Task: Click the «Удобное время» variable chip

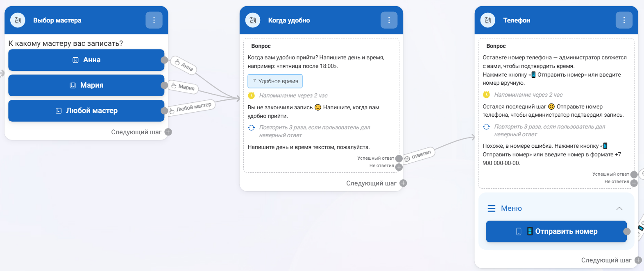Action: (x=275, y=81)
